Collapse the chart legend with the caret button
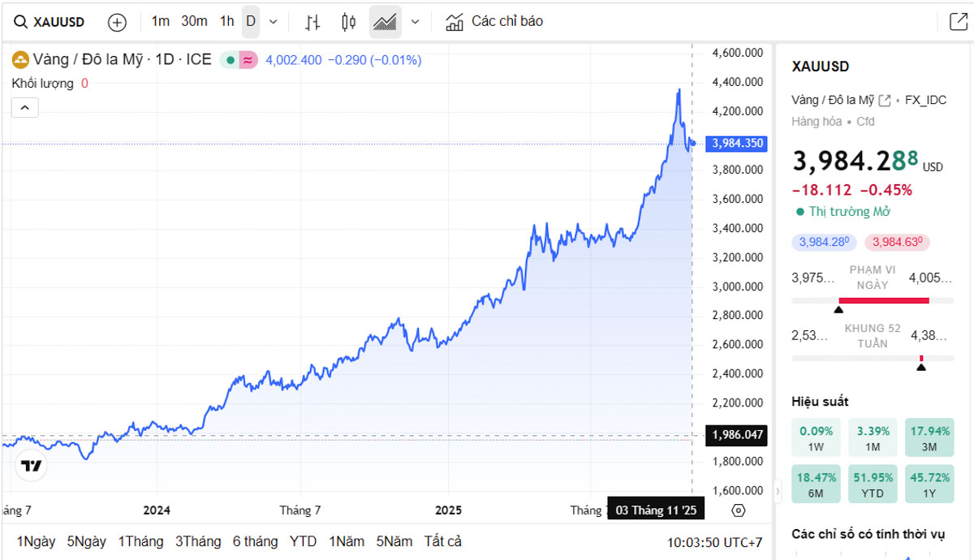This screenshot has width=974, height=560. tap(24, 107)
